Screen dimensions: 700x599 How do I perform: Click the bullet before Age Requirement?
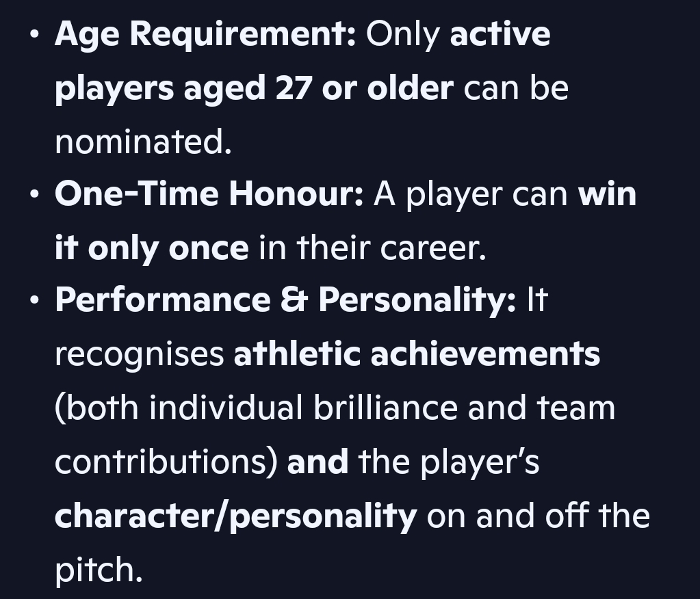point(34,35)
